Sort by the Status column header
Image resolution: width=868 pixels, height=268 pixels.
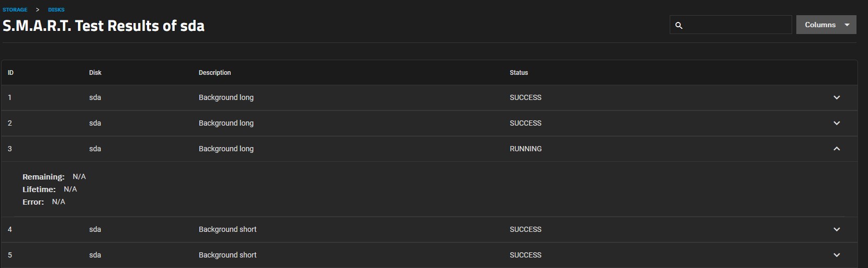pos(519,73)
